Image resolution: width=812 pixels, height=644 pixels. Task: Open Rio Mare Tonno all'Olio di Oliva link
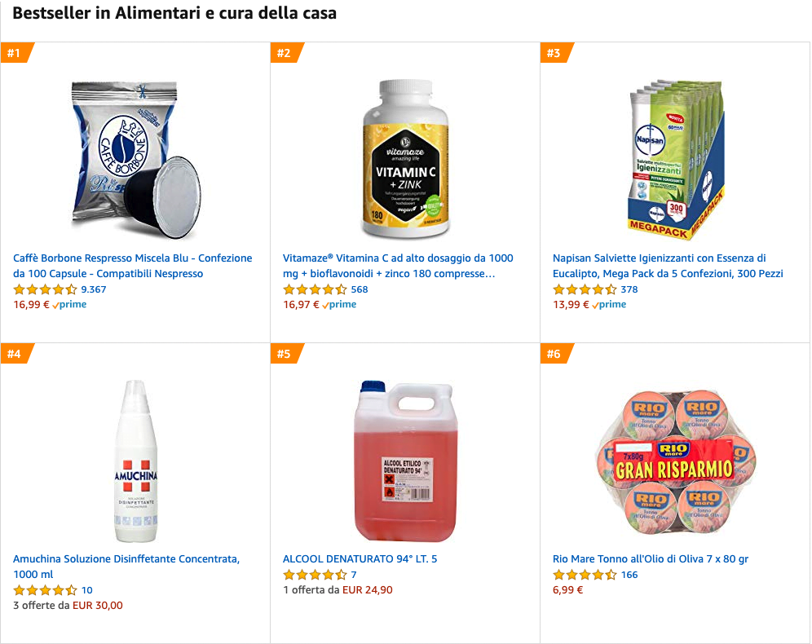click(650, 559)
